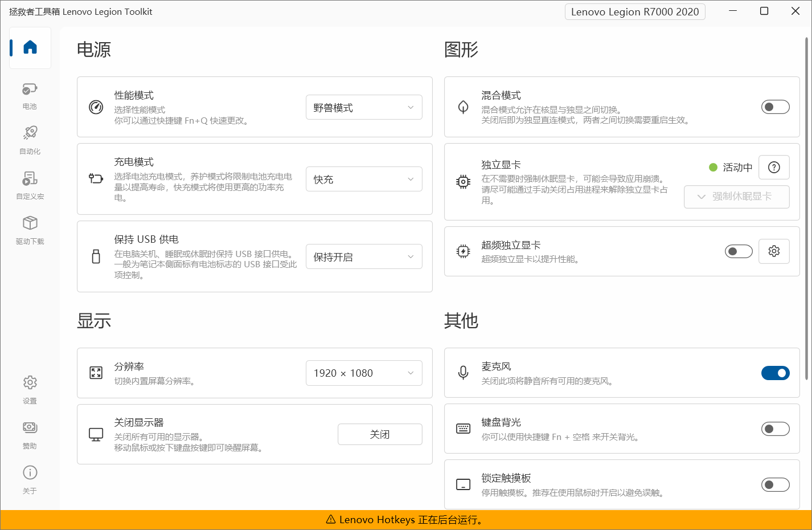Click the 图形 section heading
The image size is (812, 530).
coord(461,50)
